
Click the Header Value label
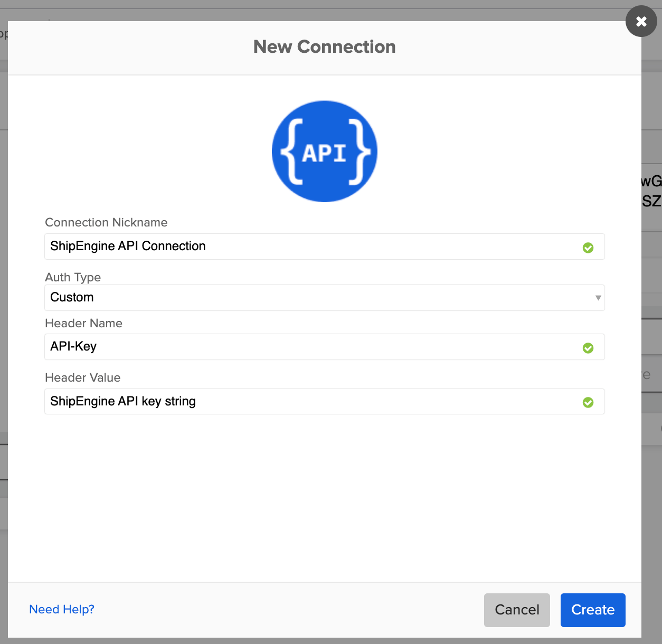83,377
